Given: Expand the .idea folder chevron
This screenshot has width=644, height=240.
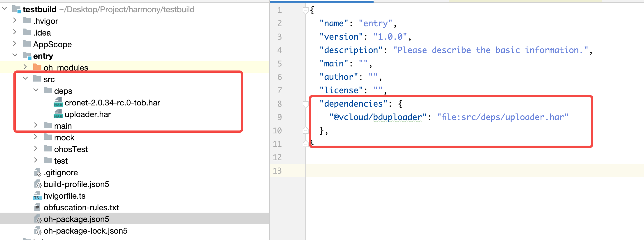Looking at the screenshot, I should [x=15, y=32].
